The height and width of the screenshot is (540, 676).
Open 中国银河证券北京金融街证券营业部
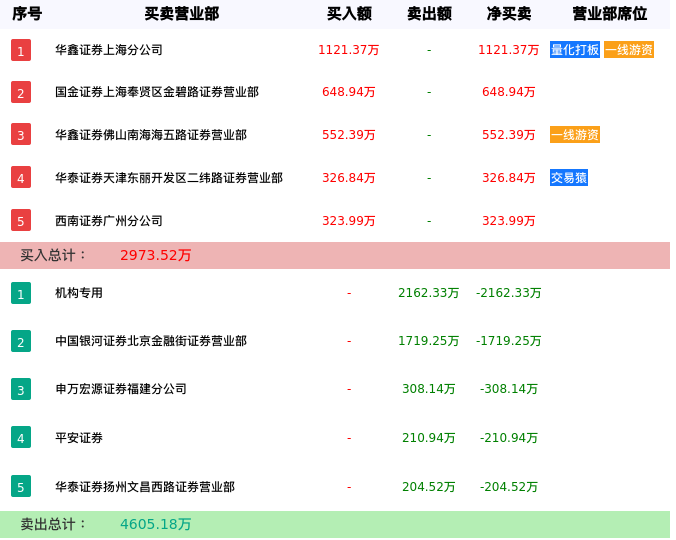151,341
